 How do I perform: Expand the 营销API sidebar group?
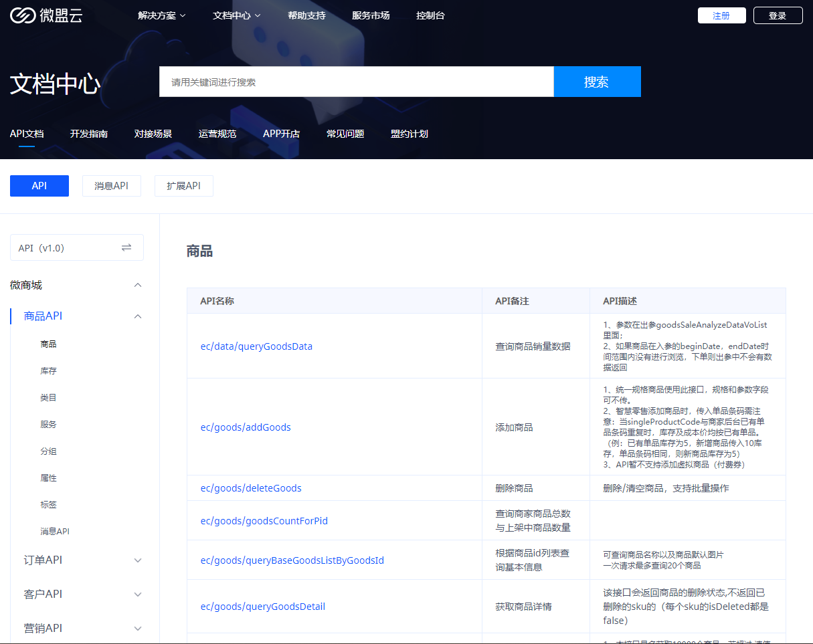(x=138, y=629)
